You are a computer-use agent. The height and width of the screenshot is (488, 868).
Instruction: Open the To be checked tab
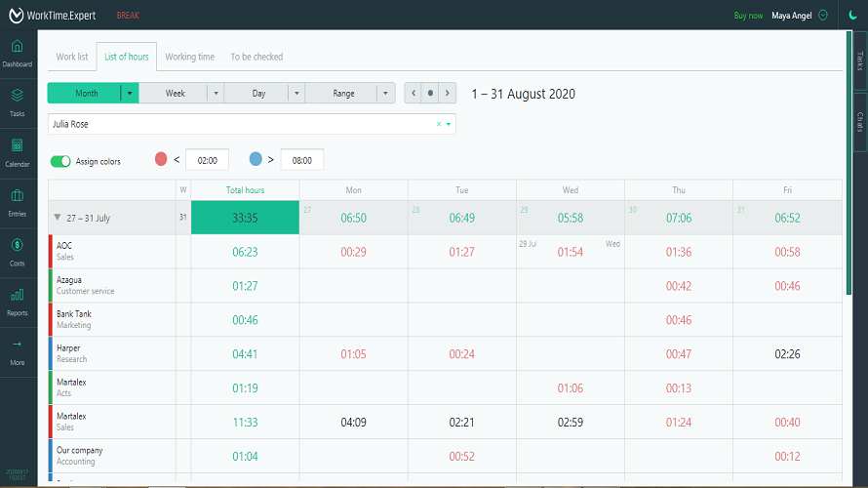click(256, 57)
